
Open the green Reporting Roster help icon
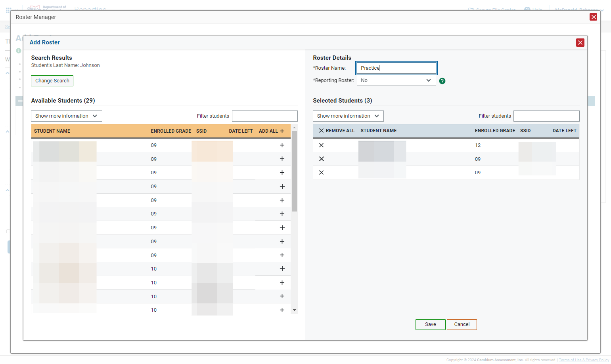click(x=442, y=81)
